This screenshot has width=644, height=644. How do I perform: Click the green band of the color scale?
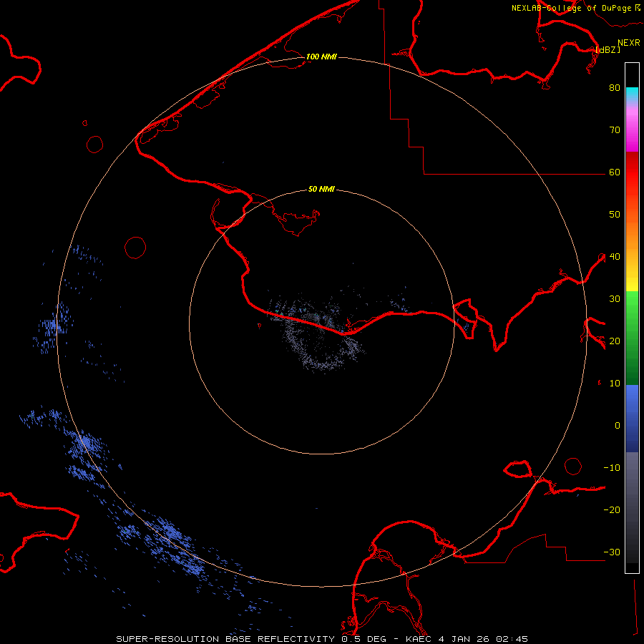coord(632,338)
